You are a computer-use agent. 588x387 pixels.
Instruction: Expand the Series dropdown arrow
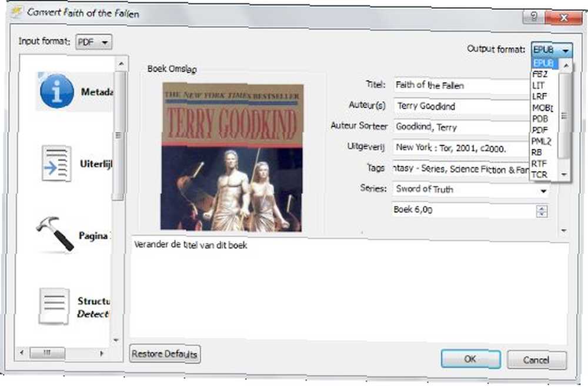(x=543, y=191)
